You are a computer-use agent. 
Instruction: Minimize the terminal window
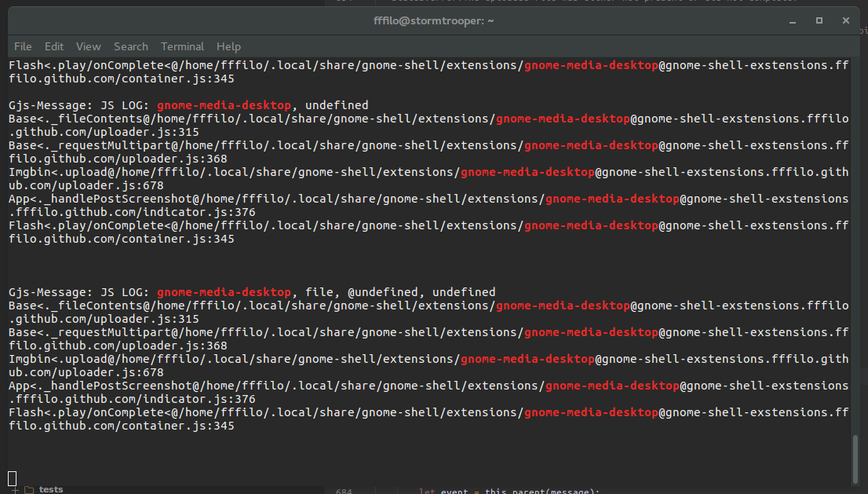[793, 21]
